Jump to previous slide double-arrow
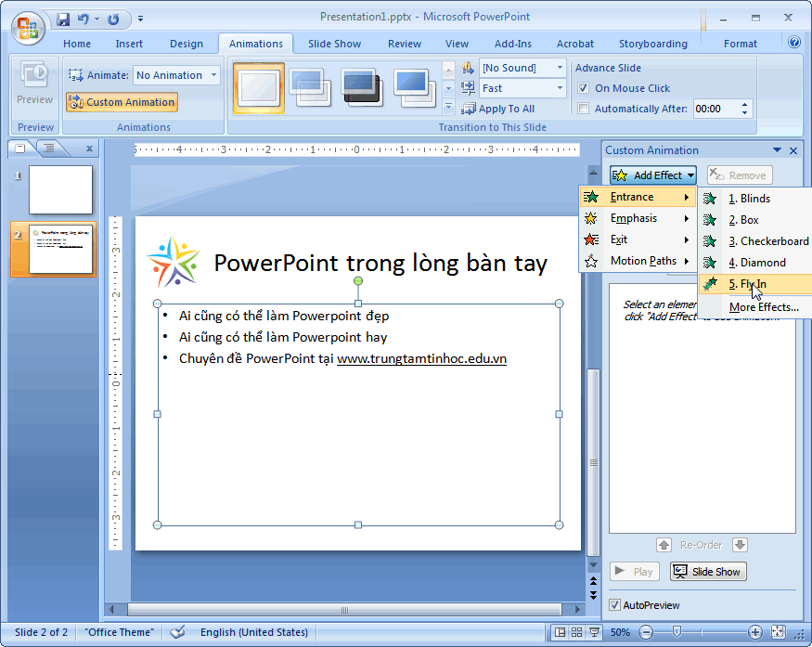 pos(594,581)
